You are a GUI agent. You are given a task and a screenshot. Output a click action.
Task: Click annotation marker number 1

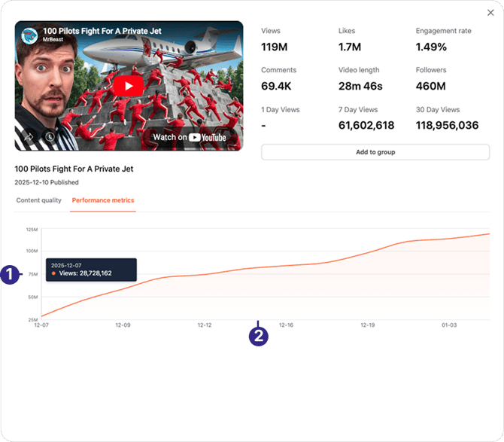[9, 275]
